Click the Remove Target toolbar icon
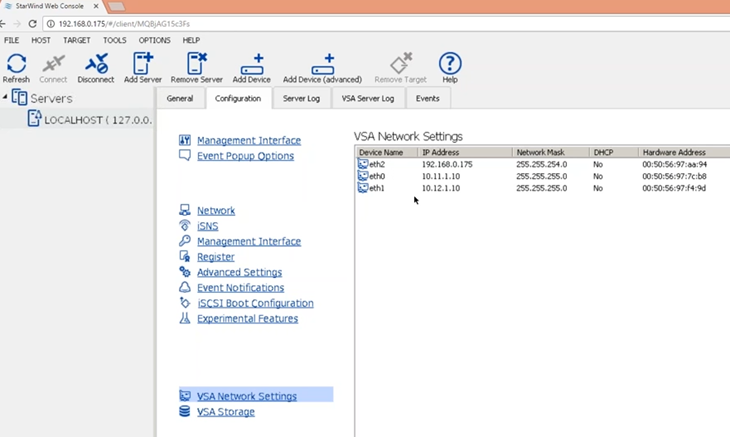Image resolution: width=730 pixels, height=437 pixels. pos(401,63)
